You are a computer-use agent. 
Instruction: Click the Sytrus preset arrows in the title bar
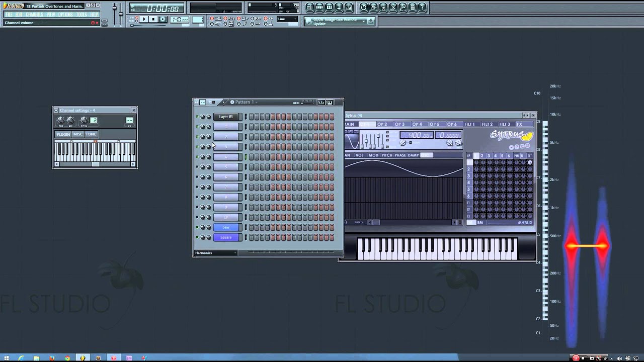(x=525, y=115)
